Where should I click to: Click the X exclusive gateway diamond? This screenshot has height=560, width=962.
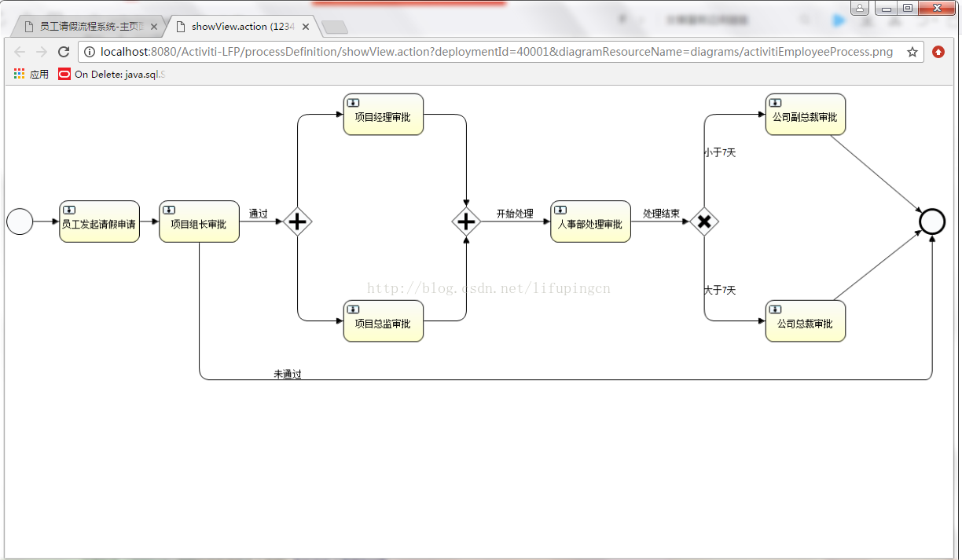[704, 221]
